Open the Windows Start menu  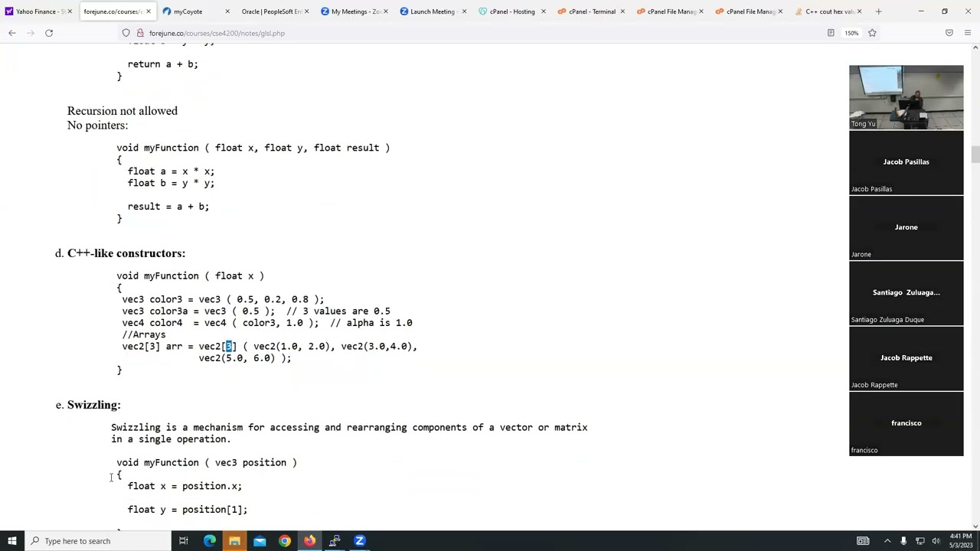(11, 541)
